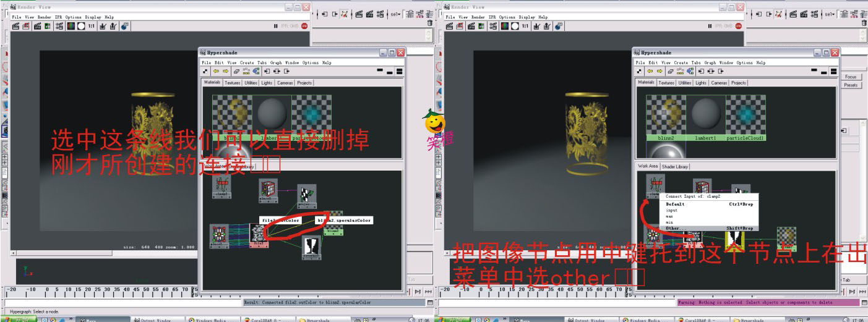Click Redo Previous Render icon in left Render View

[x=15, y=27]
